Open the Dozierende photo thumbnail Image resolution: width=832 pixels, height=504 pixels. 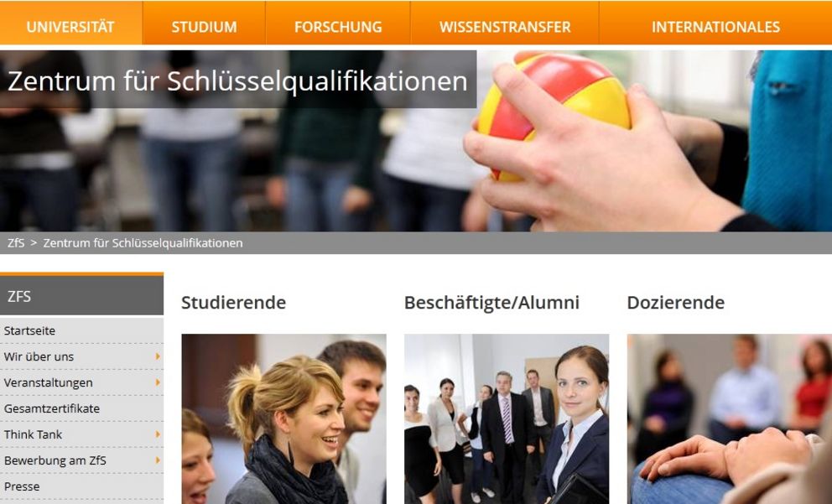pyautogui.click(x=730, y=418)
